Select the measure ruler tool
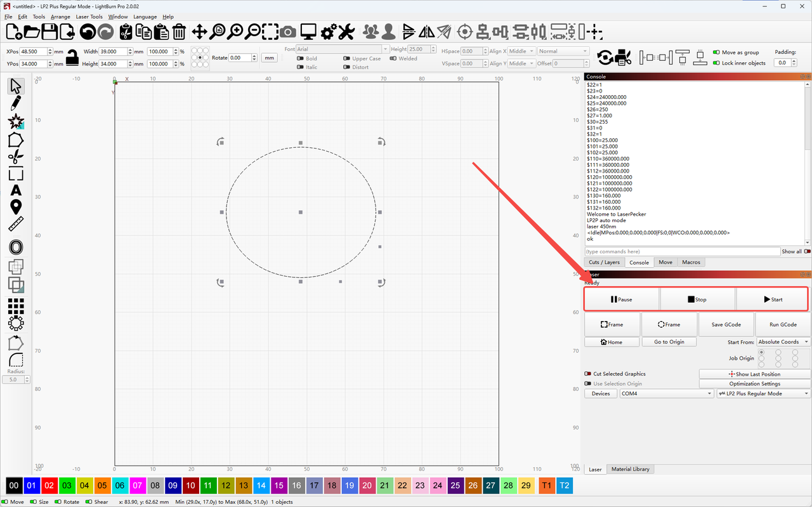The height and width of the screenshot is (507, 812). point(16,224)
